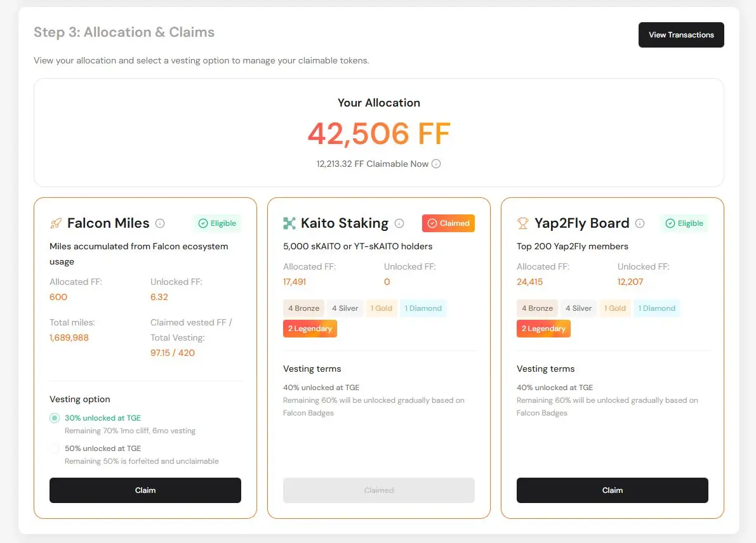The height and width of the screenshot is (543, 756).
Task: Click info icon next to Claimable Now
Action: (x=436, y=164)
